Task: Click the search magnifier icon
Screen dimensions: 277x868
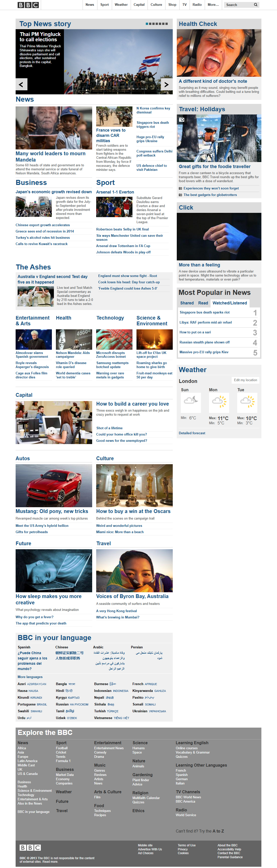Action: 256,5
